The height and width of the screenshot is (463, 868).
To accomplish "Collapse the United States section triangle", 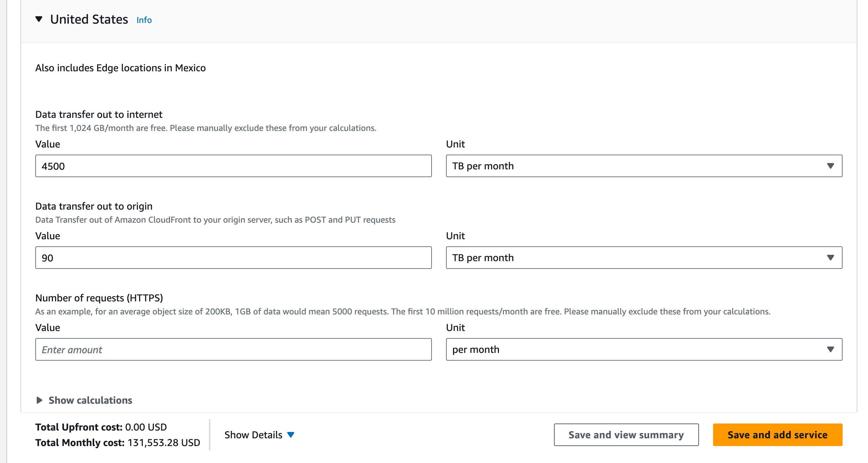I will tap(39, 19).
